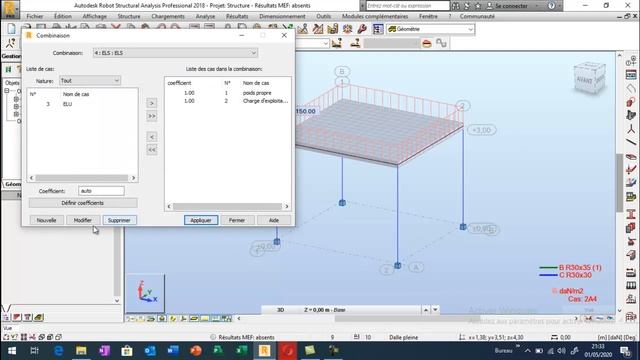Viewport: 640px width, 360px height.
Task: Open the Combinaison dropdown showing 4 : ELS
Action: click(x=176, y=53)
